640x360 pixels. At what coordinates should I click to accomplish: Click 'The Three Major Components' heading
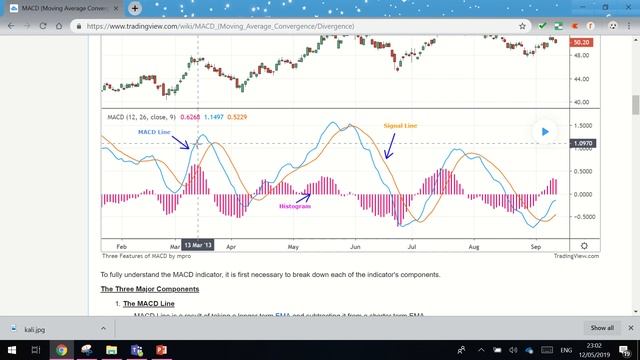click(150, 289)
